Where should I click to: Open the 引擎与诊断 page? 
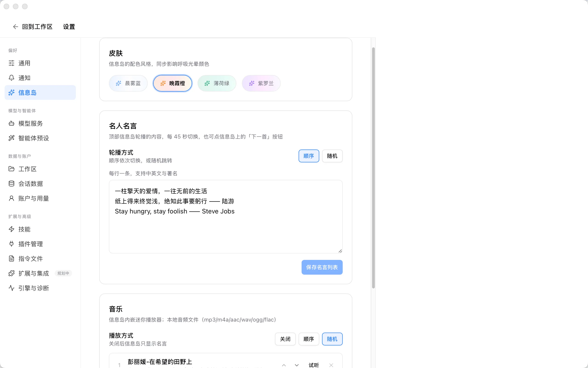(40, 288)
